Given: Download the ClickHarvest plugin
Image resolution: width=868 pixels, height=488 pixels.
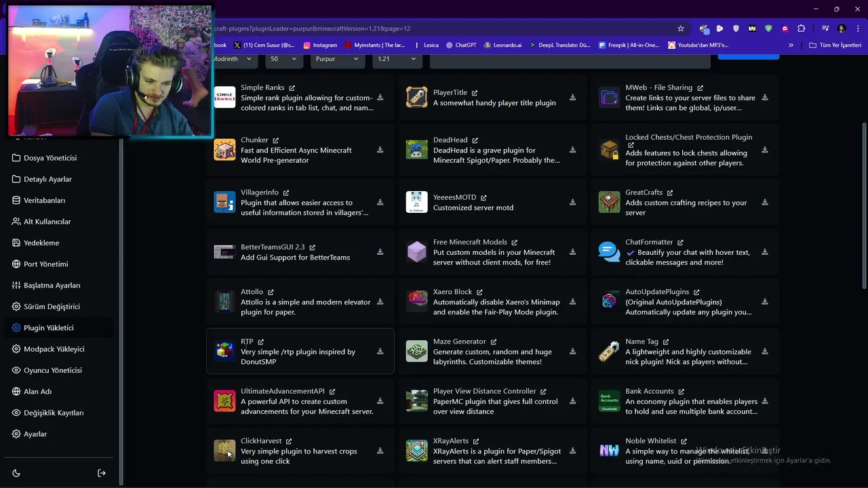Looking at the screenshot, I should click(380, 451).
